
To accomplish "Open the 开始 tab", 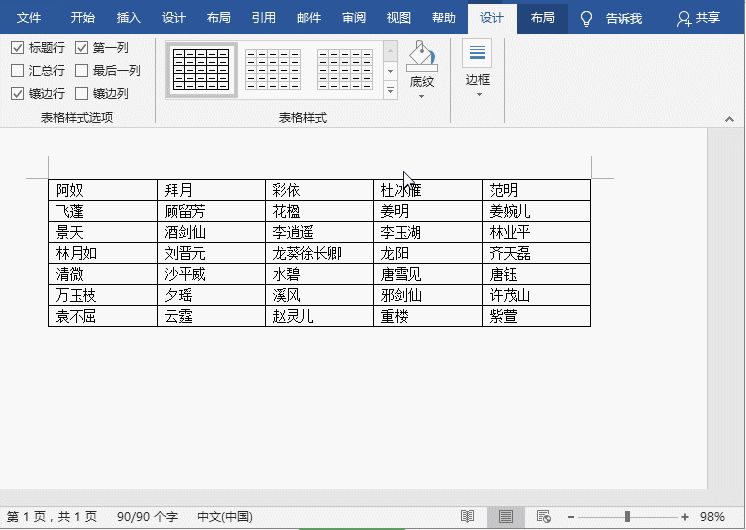I will pyautogui.click(x=82, y=18).
